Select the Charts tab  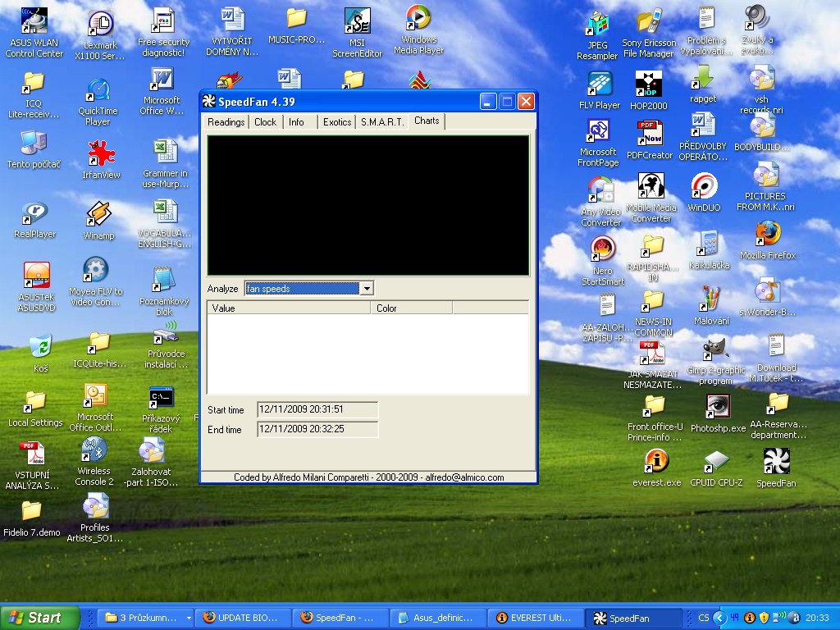pyautogui.click(x=427, y=121)
